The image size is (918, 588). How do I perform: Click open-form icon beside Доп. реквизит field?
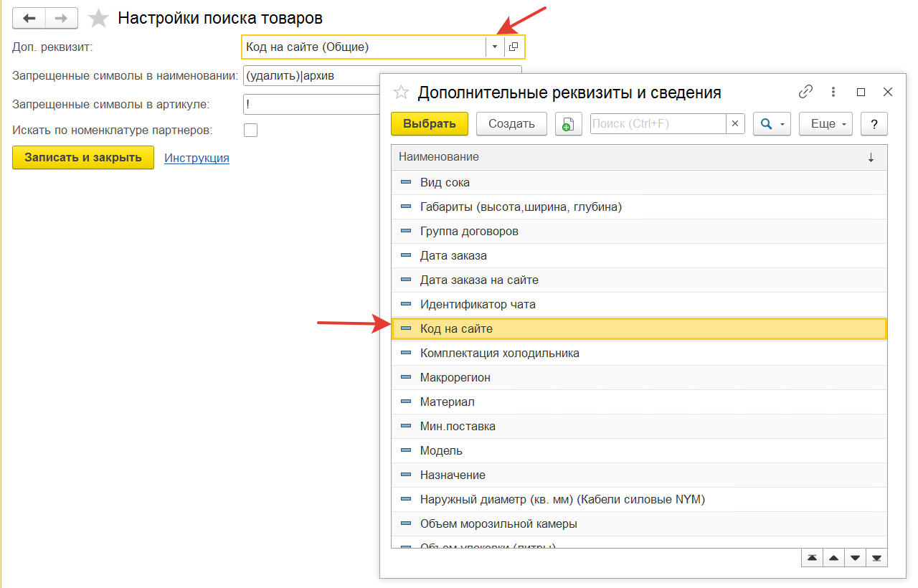click(514, 47)
